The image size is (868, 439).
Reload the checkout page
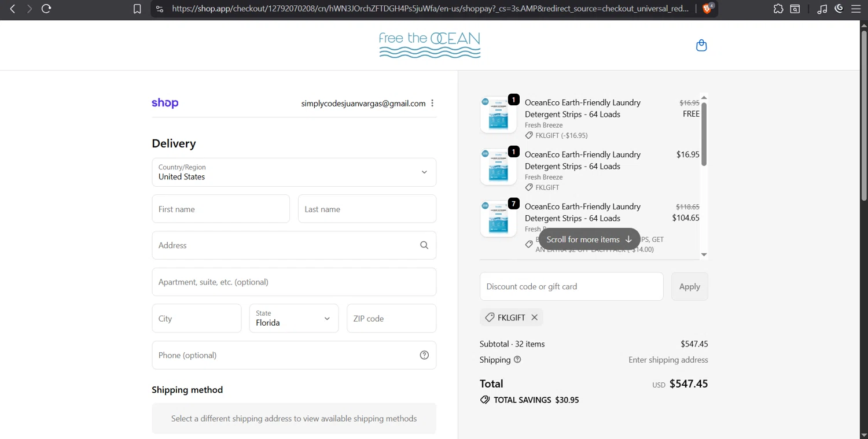point(46,9)
